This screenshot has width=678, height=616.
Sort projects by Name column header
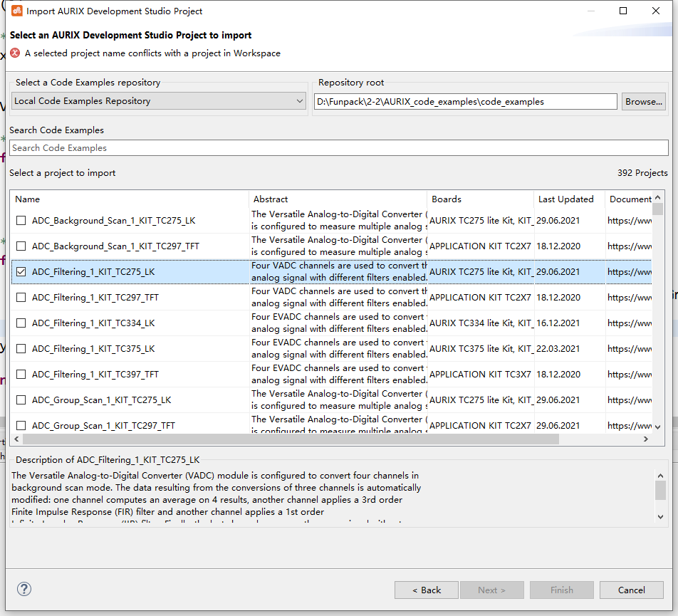tap(130, 199)
